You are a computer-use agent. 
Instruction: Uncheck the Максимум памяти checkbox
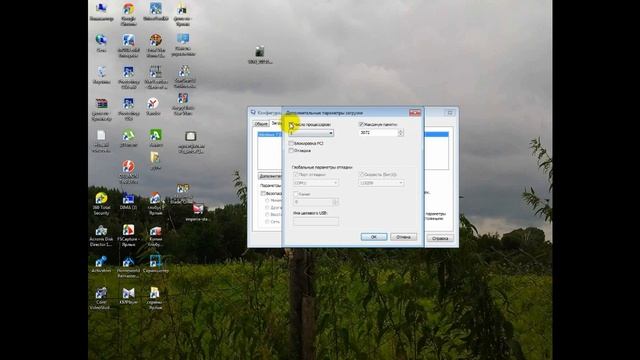click(x=361, y=124)
